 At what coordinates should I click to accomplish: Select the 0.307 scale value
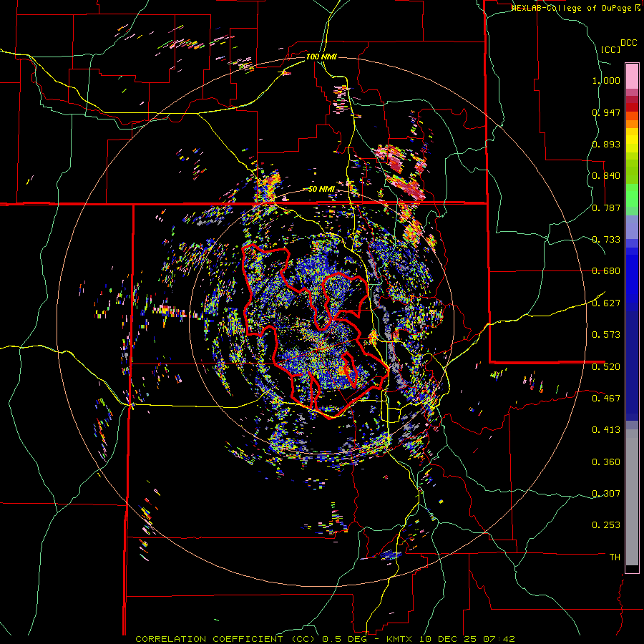(x=606, y=494)
